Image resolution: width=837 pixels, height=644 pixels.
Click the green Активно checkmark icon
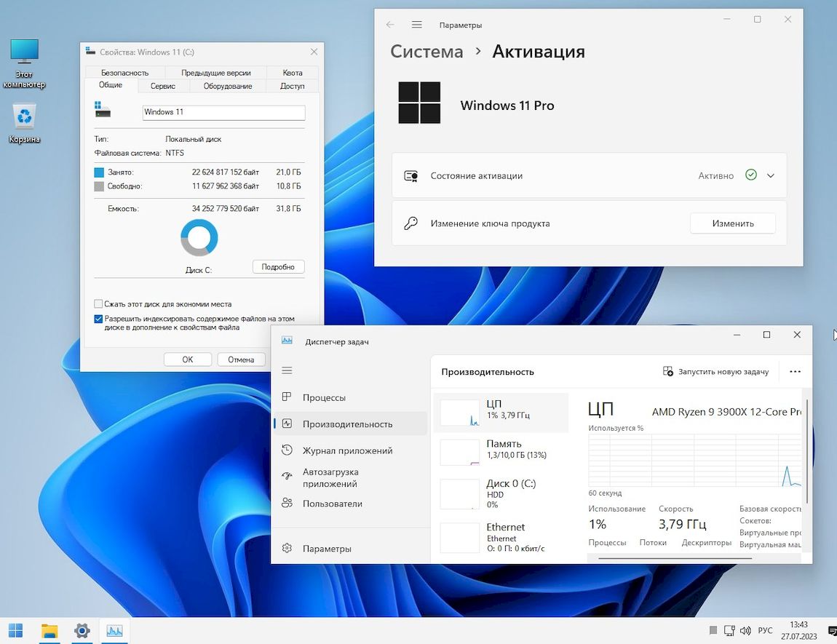coord(751,175)
